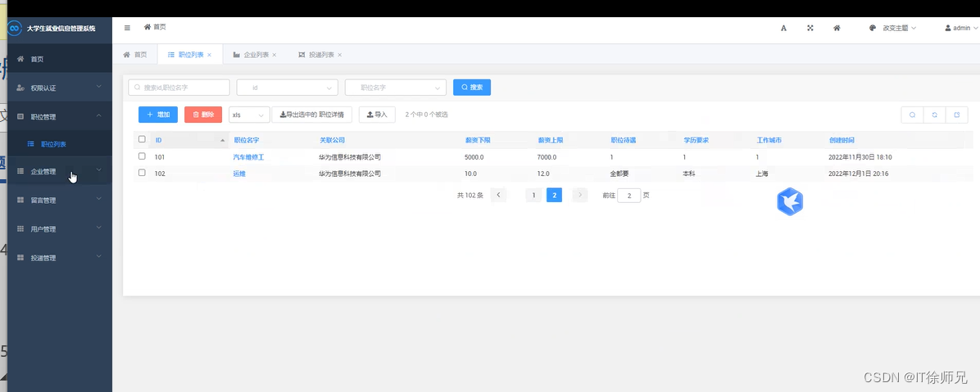Close the 投递列表 tab with its x
Image resolution: width=980 pixels, height=392 pixels.
coord(339,55)
